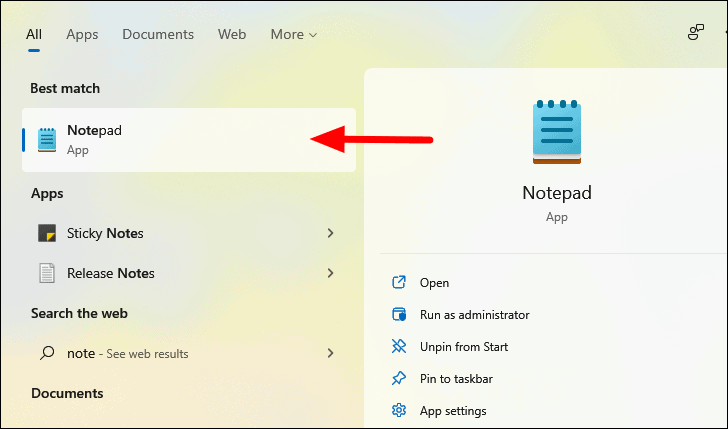Open App settings for Notepad

tap(453, 411)
